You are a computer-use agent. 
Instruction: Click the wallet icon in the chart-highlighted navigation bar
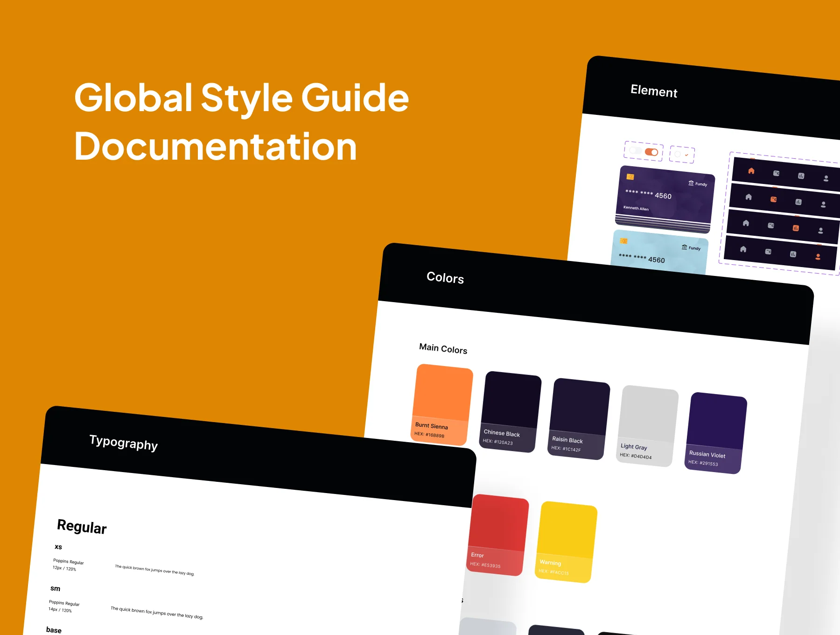tap(771, 226)
